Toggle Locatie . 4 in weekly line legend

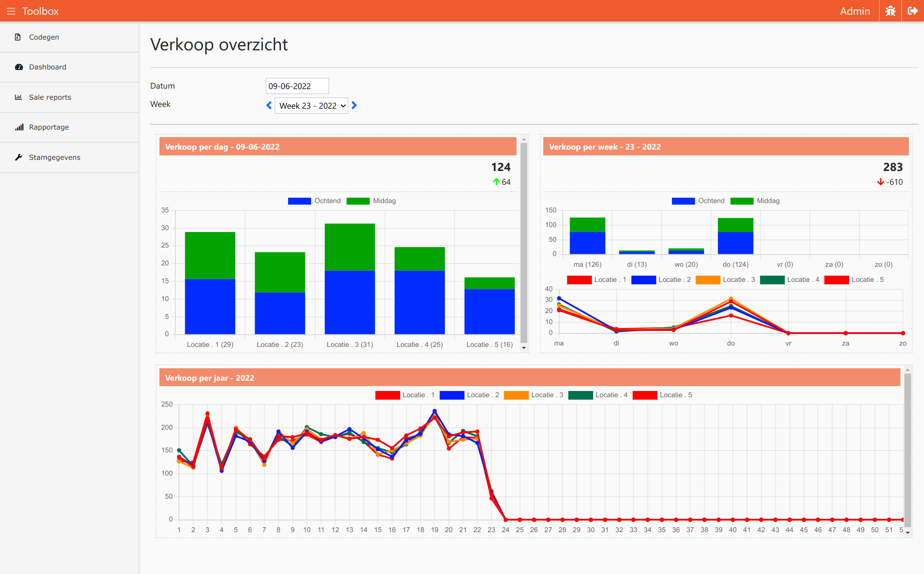pyautogui.click(x=790, y=280)
